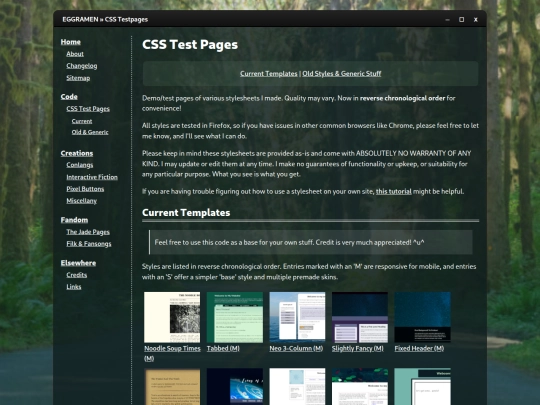Open the dark blue swirl thumbnail in second row
The height and width of the screenshot is (405, 540).
point(235,386)
